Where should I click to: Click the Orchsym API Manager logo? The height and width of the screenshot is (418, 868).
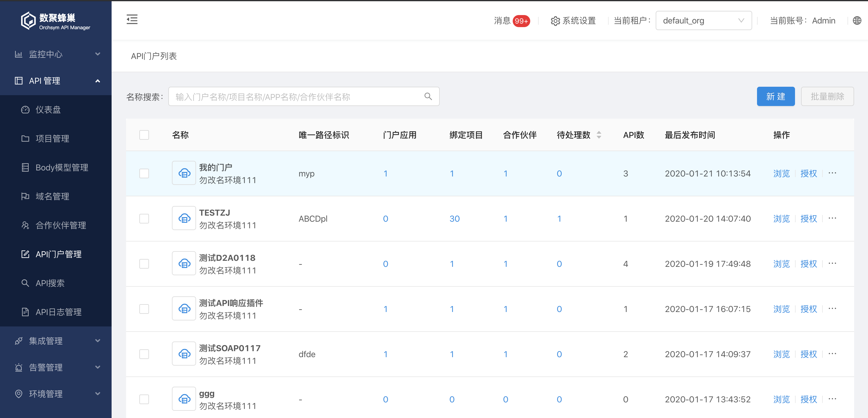tap(55, 21)
